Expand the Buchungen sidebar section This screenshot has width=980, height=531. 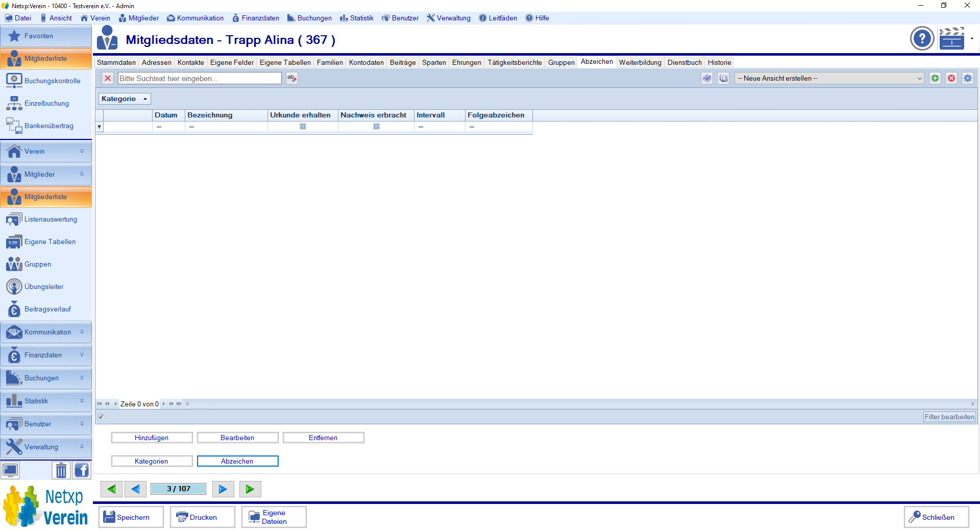tap(46, 378)
